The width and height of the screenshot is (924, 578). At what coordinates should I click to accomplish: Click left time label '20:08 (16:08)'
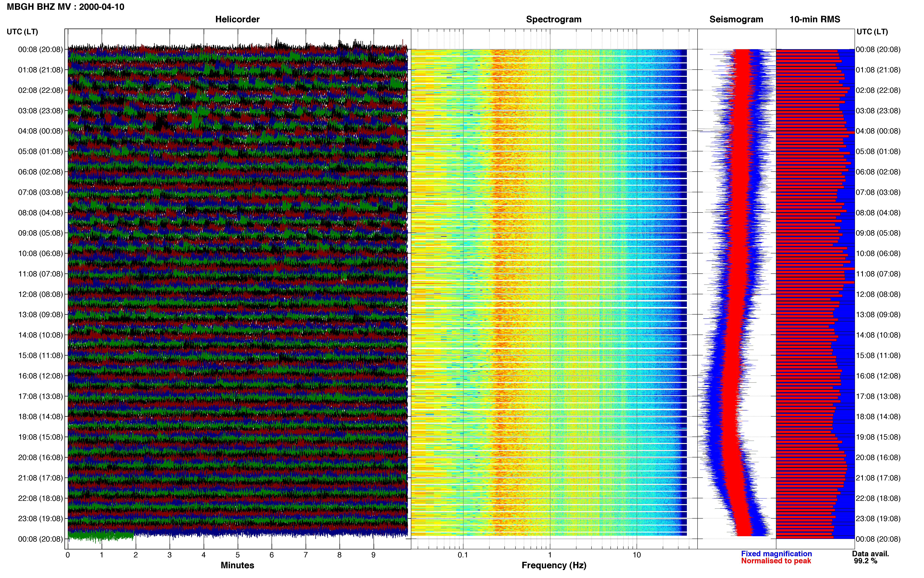40,457
